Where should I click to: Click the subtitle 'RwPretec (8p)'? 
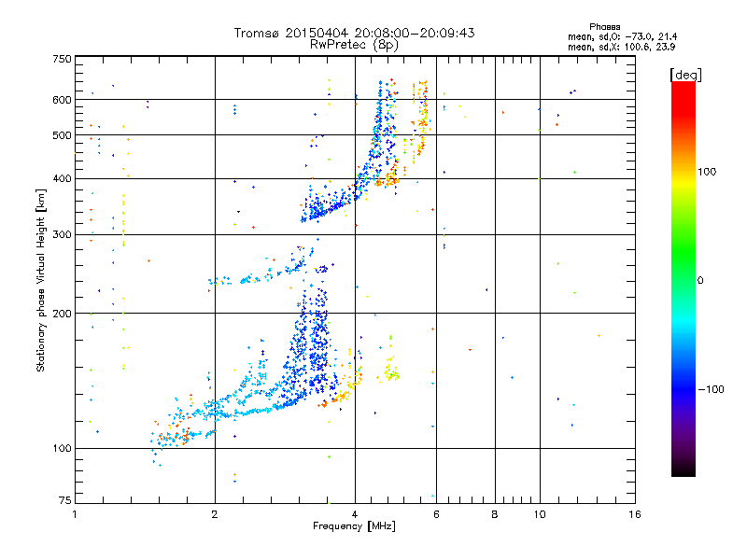tap(354, 45)
